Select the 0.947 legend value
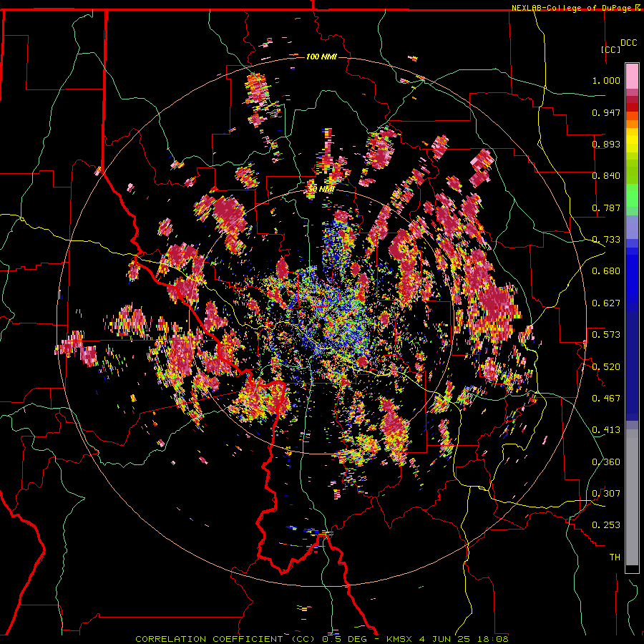 (x=606, y=112)
